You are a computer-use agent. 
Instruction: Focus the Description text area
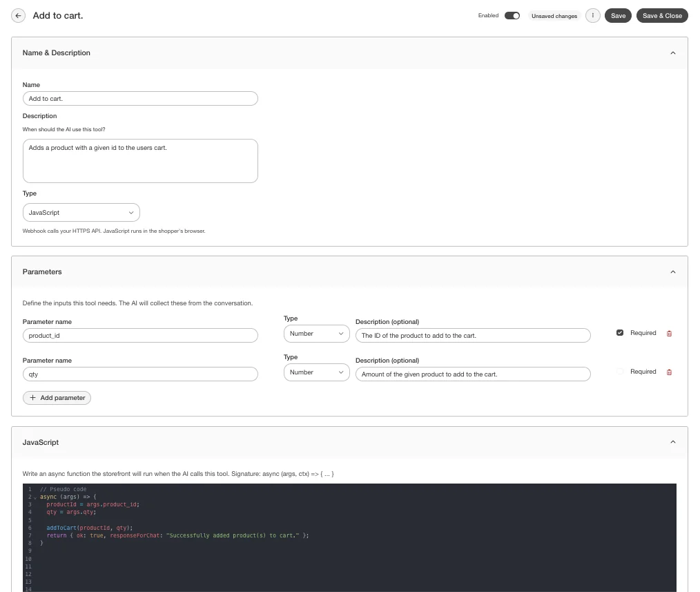(140, 161)
